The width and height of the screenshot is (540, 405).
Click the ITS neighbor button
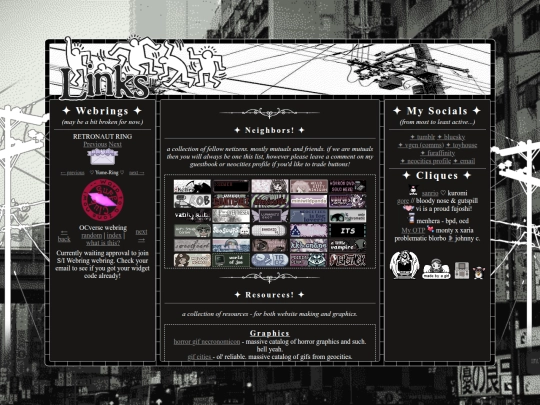[347, 231]
